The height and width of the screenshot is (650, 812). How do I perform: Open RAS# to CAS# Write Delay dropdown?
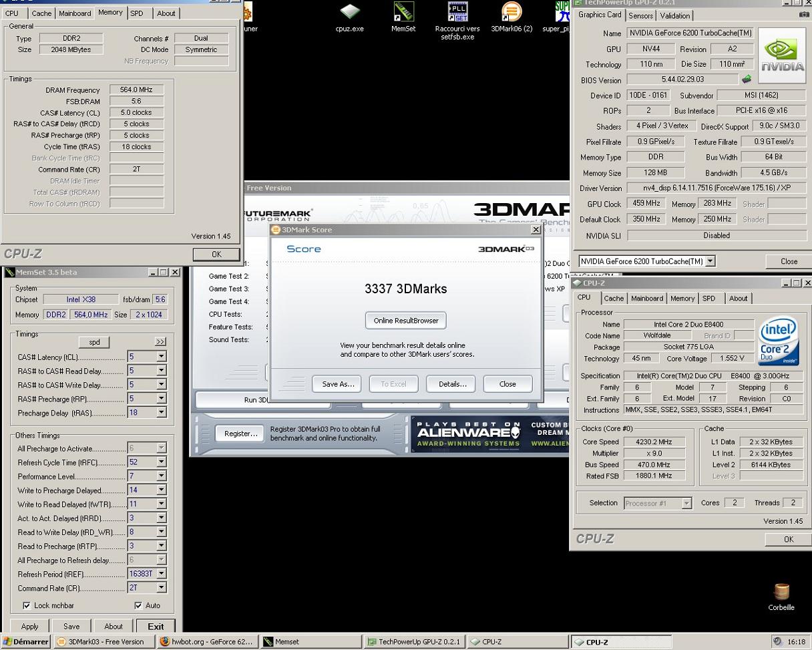coord(161,385)
